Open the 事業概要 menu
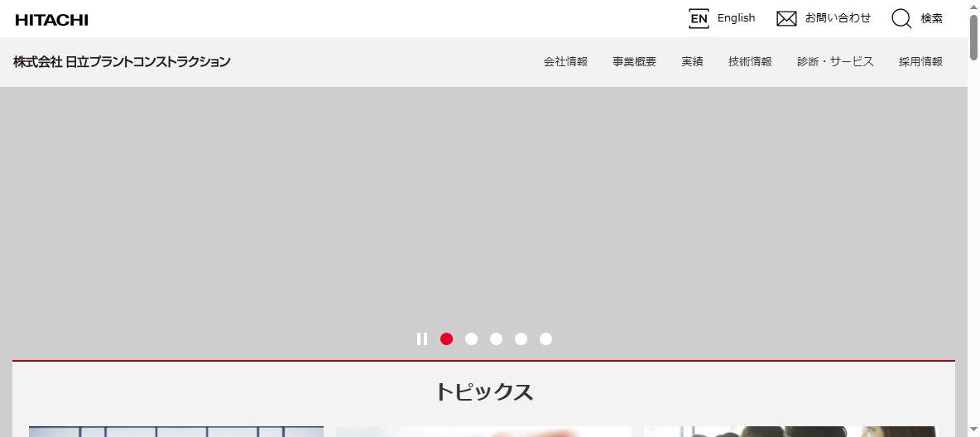 click(x=634, y=62)
